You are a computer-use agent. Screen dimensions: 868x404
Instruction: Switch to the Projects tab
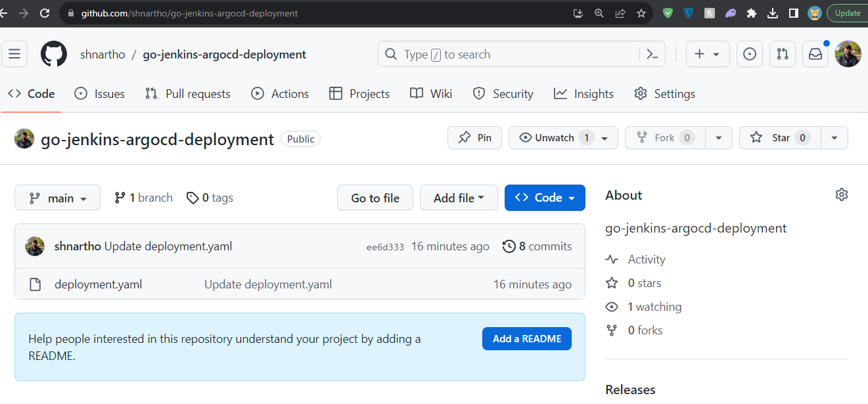coord(359,94)
